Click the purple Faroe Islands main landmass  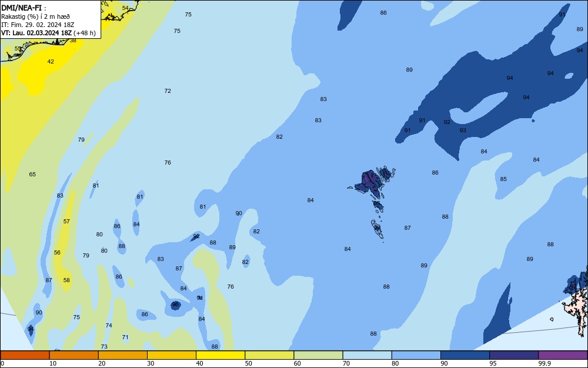[x=369, y=182]
